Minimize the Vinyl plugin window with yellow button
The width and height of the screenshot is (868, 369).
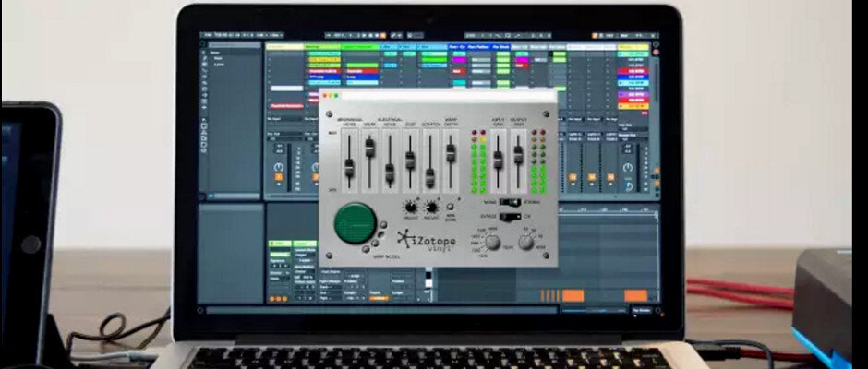coord(331,96)
